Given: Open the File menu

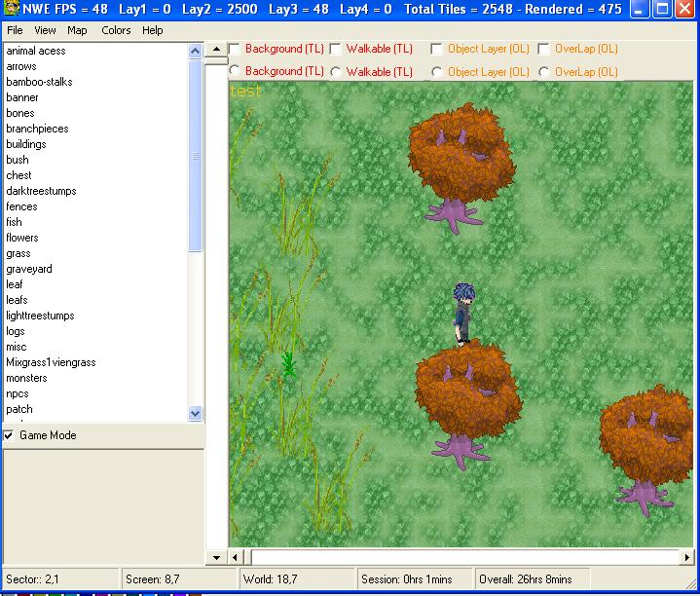Looking at the screenshot, I should [x=15, y=30].
